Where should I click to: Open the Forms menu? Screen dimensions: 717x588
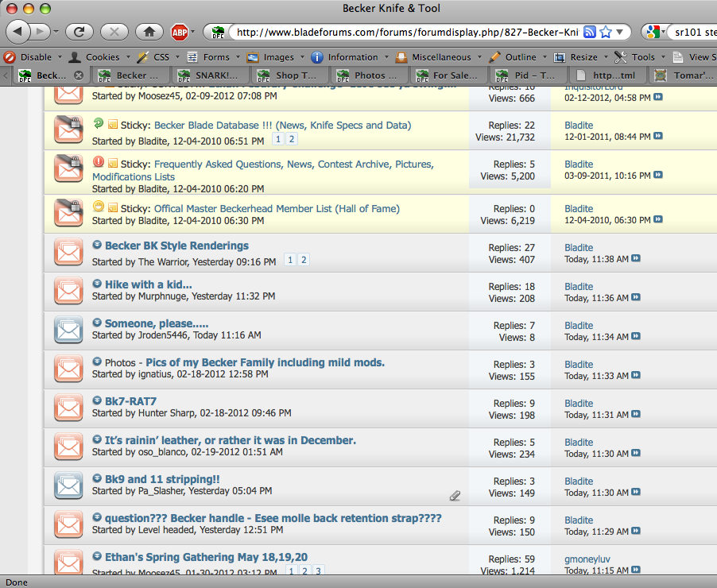pos(214,57)
